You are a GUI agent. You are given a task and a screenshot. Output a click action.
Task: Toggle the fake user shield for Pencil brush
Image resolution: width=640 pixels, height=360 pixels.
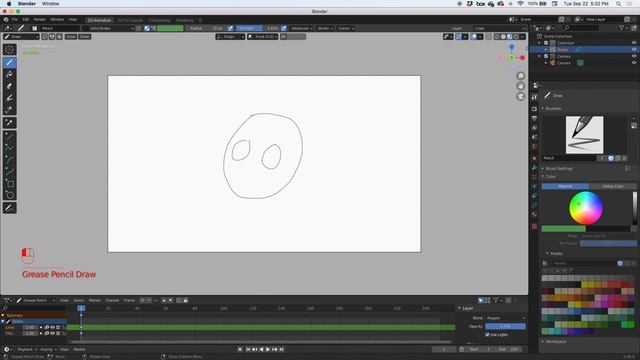pos(611,158)
